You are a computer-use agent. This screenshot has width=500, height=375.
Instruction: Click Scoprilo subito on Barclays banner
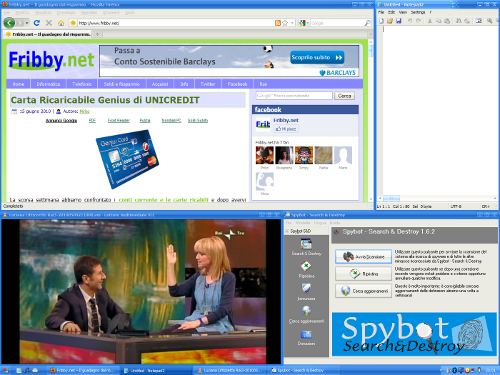[317, 57]
